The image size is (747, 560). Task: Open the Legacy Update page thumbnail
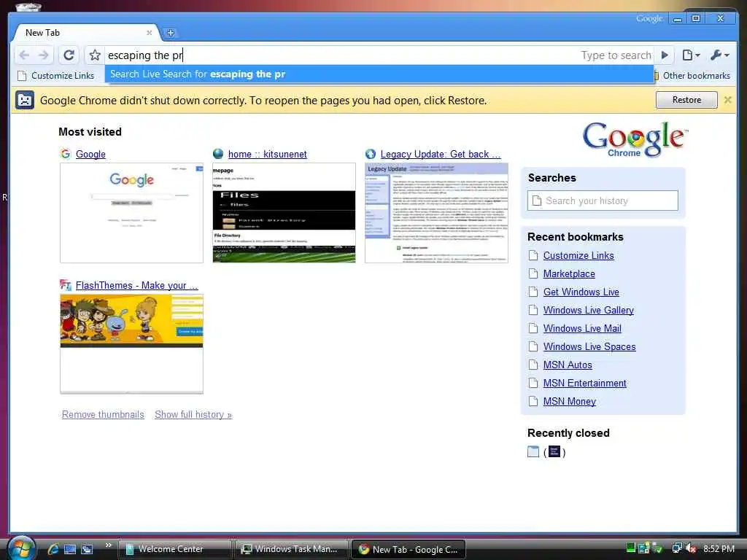pyautogui.click(x=436, y=213)
